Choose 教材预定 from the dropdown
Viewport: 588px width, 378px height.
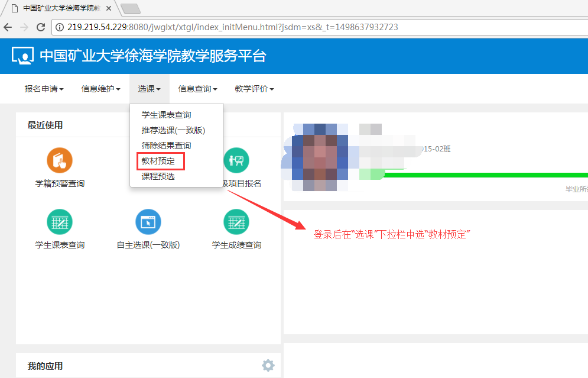158,161
